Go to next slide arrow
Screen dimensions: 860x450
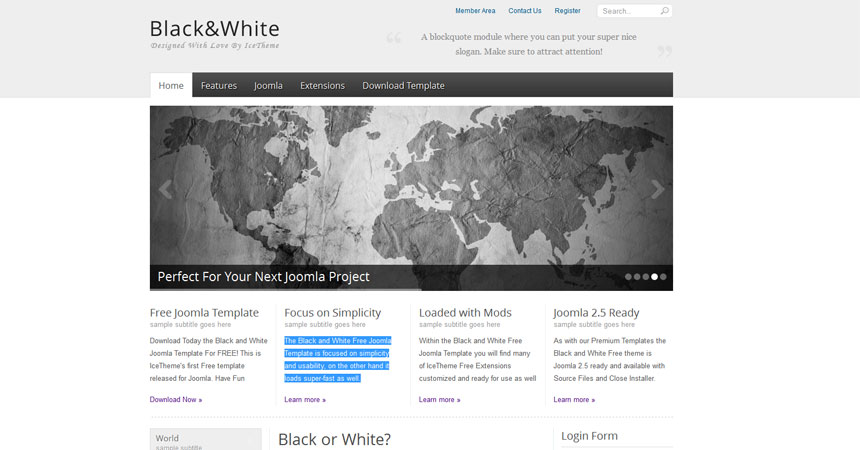pyautogui.click(x=658, y=189)
